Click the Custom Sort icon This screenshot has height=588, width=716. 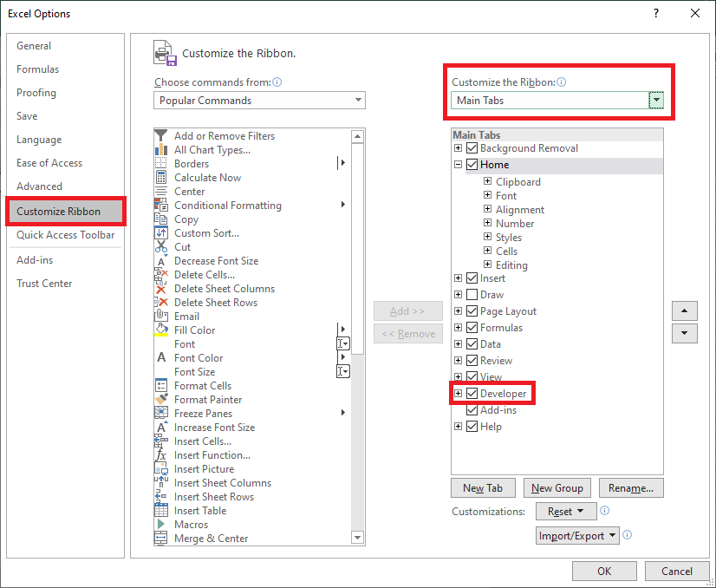point(160,233)
